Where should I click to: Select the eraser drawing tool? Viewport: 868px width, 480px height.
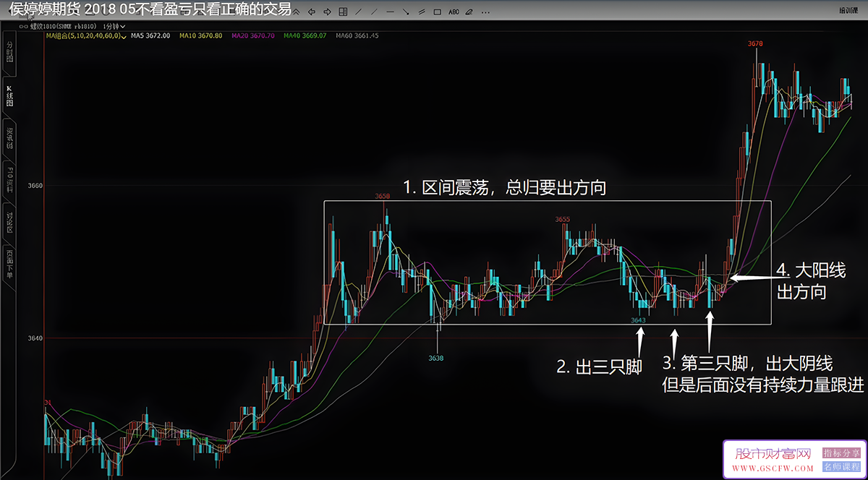[x=469, y=12]
